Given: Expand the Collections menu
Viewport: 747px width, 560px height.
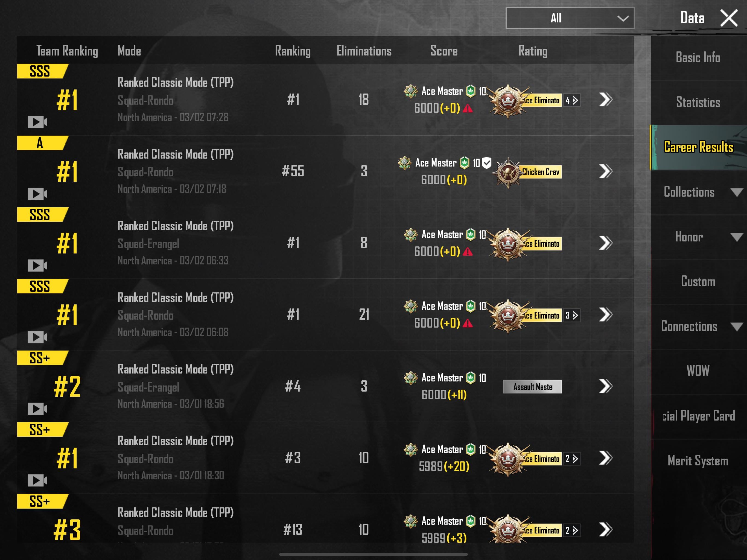Looking at the screenshot, I should click(737, 192).
